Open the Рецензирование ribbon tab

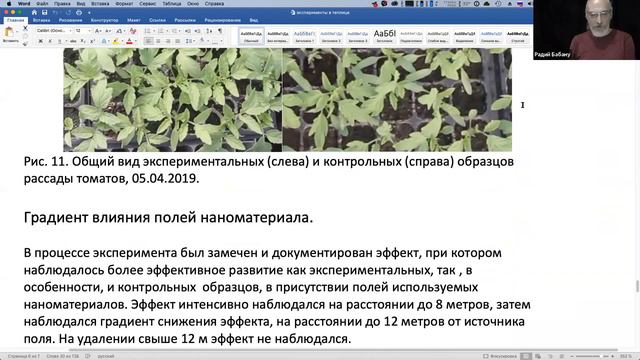tap(222, 20)
